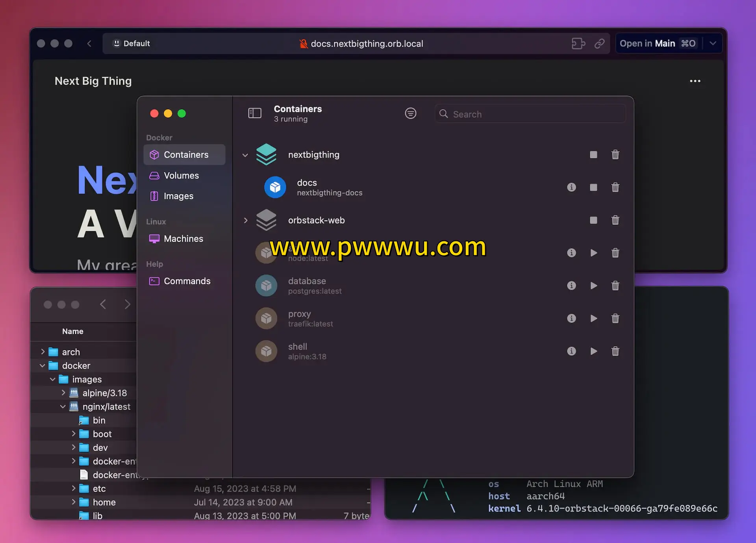
Task: Expand the arch folder in file list
Action: coord(43,352)
